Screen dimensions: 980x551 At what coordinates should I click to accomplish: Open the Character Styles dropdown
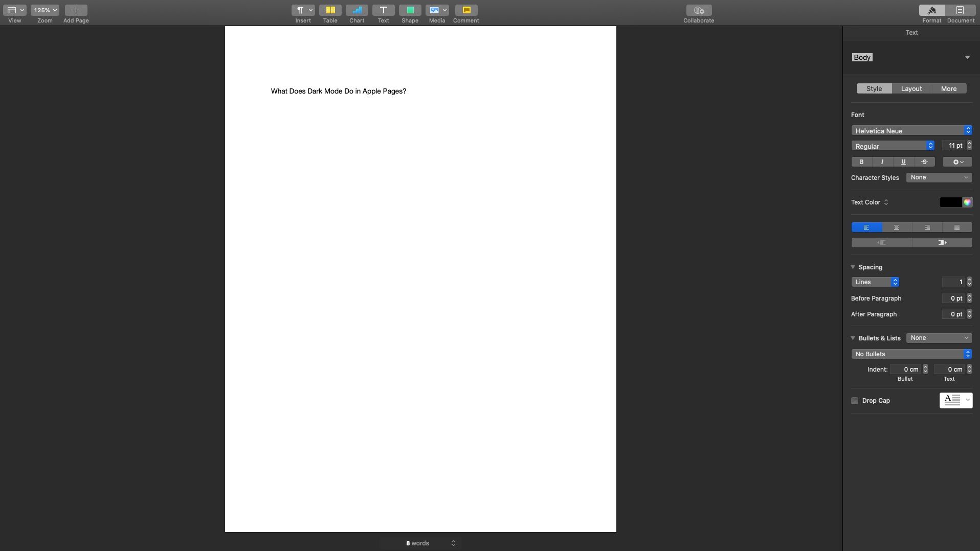(939, 177)
